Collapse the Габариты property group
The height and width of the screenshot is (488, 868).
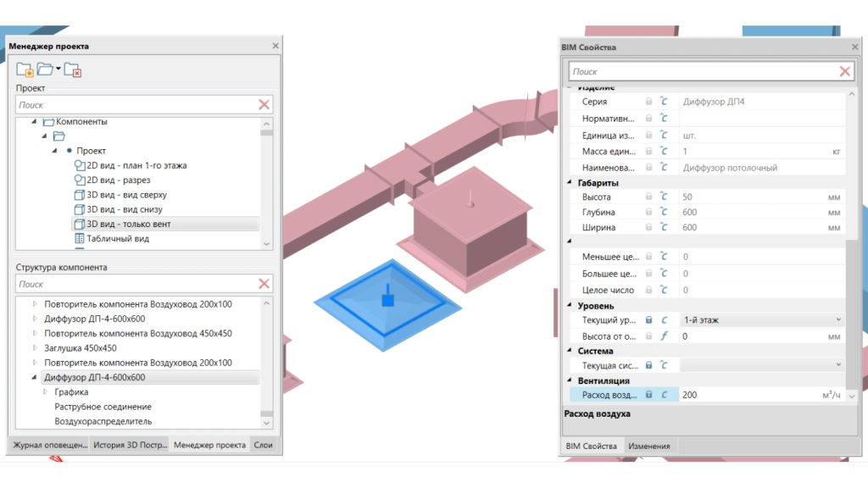click(x=570, y=183)
